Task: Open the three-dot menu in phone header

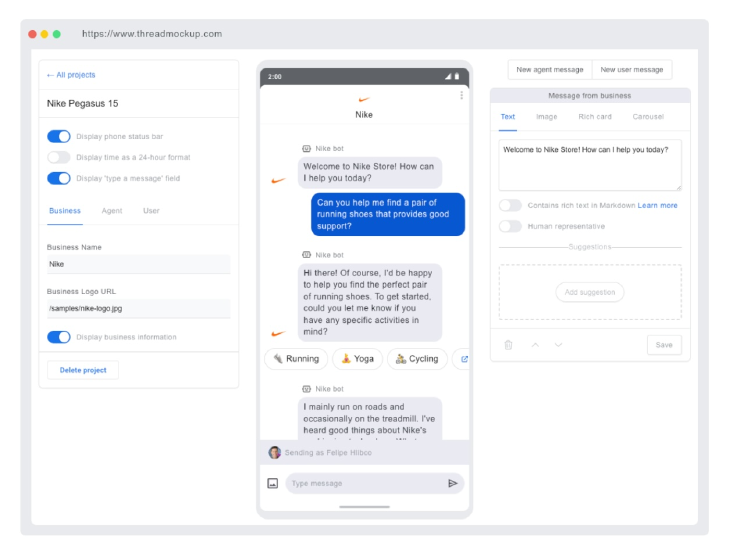Action: (x=461, y=96)
